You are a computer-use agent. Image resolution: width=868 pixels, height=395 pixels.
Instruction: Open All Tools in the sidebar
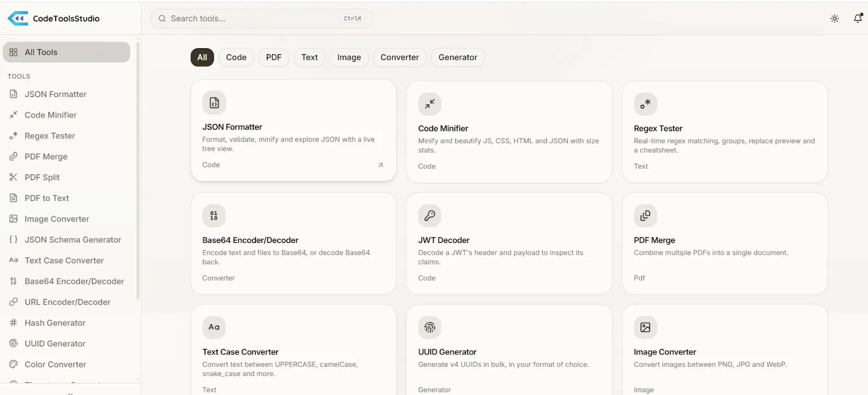pos(67,52)
